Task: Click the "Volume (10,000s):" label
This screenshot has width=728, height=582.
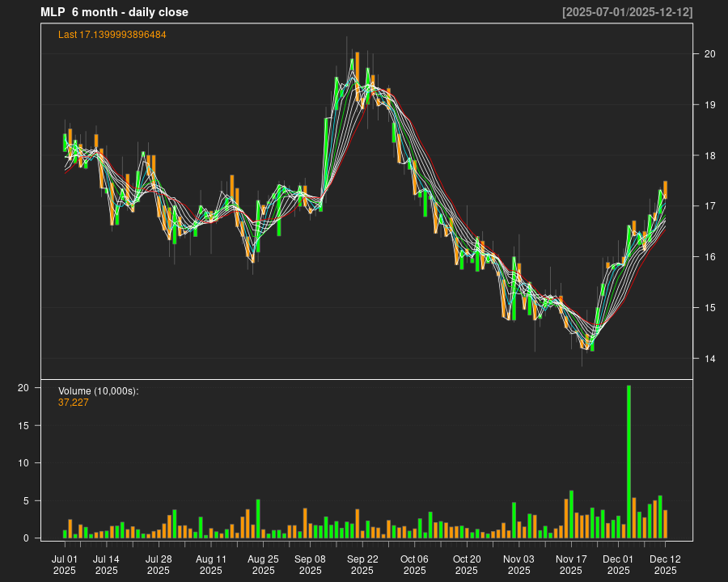Action: coord(99,391)
